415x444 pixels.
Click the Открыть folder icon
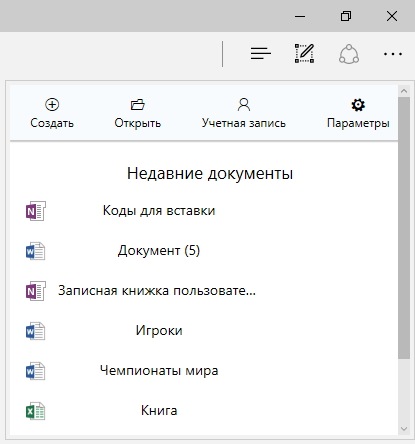click(137, 105)
